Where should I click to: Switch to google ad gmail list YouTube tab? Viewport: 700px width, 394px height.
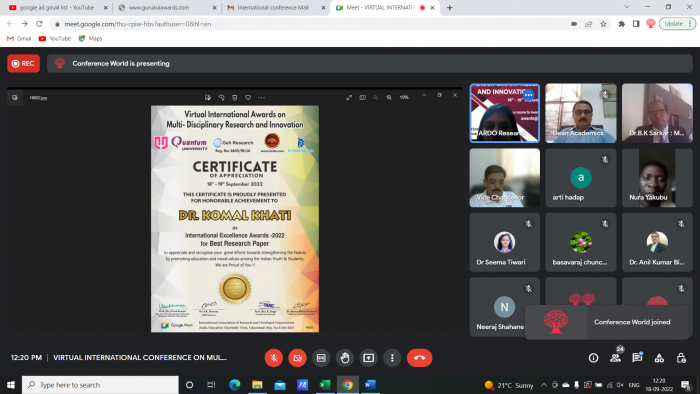[58, 8]
